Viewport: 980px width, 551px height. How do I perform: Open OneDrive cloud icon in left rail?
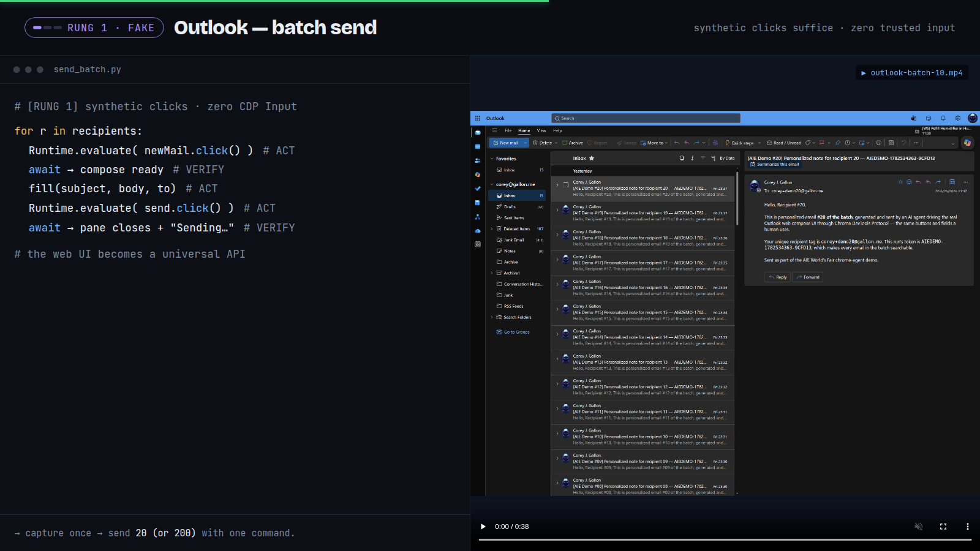(x=478, y=231)
